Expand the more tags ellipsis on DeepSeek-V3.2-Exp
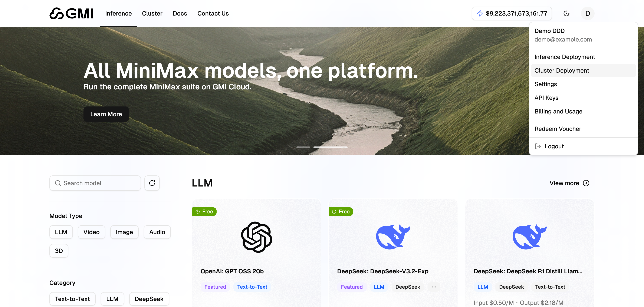Image resolution: width=644 pixels, height=307 pixels. (434, 287)
